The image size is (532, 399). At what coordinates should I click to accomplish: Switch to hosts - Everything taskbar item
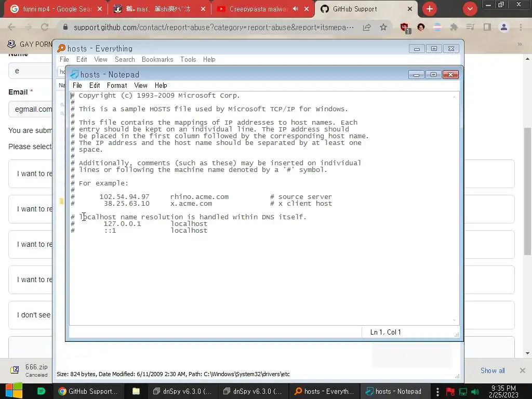[324, 391]
